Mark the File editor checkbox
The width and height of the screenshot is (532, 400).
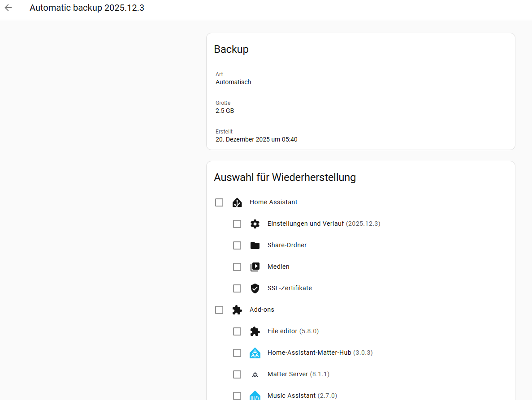point(237,331)
